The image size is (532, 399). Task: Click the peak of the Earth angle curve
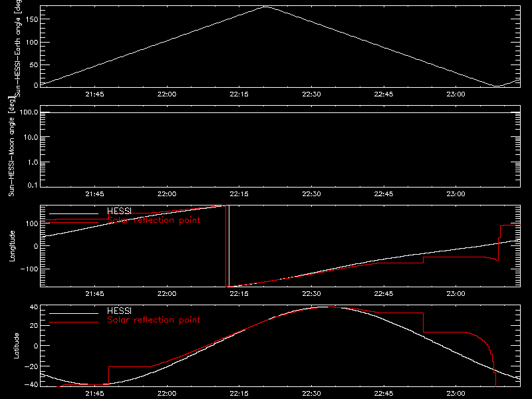tap(265, 7)
